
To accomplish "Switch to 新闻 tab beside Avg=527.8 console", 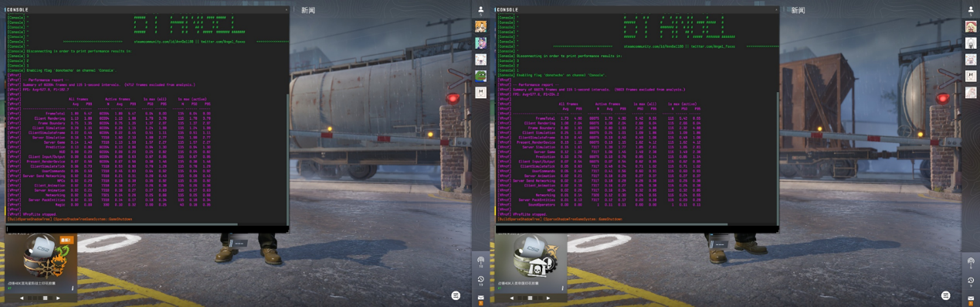I will [x=308, y=11].
